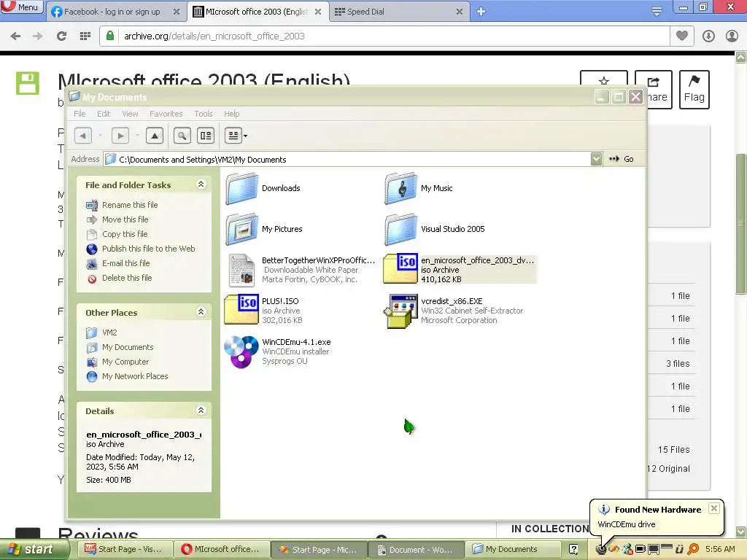Go up one folder level
The height and width of the screenshot is (560, 747).
[155, 136]
